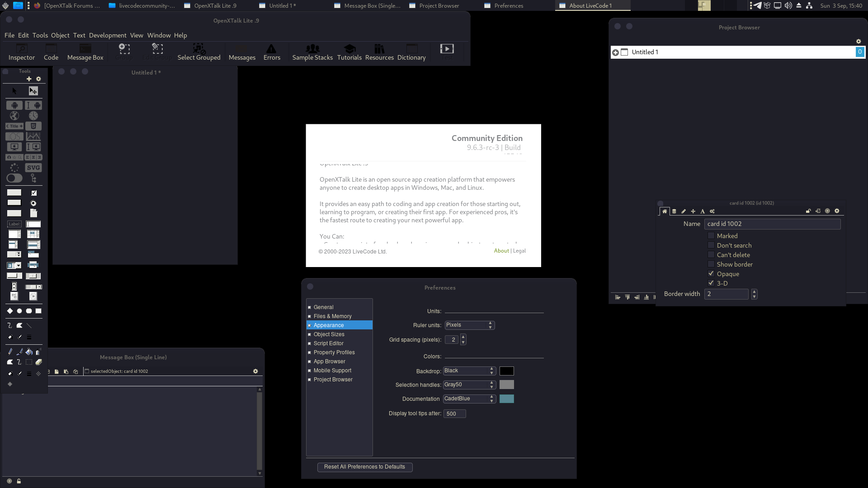868x488 pixels.
Task: Open the Ruler units Pixels dropdown
Action: pyautogui.click(x=470, y=325)
